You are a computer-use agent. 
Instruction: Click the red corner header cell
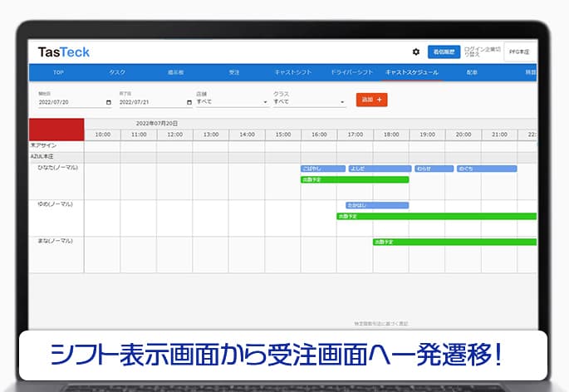(x=56, y=130)
